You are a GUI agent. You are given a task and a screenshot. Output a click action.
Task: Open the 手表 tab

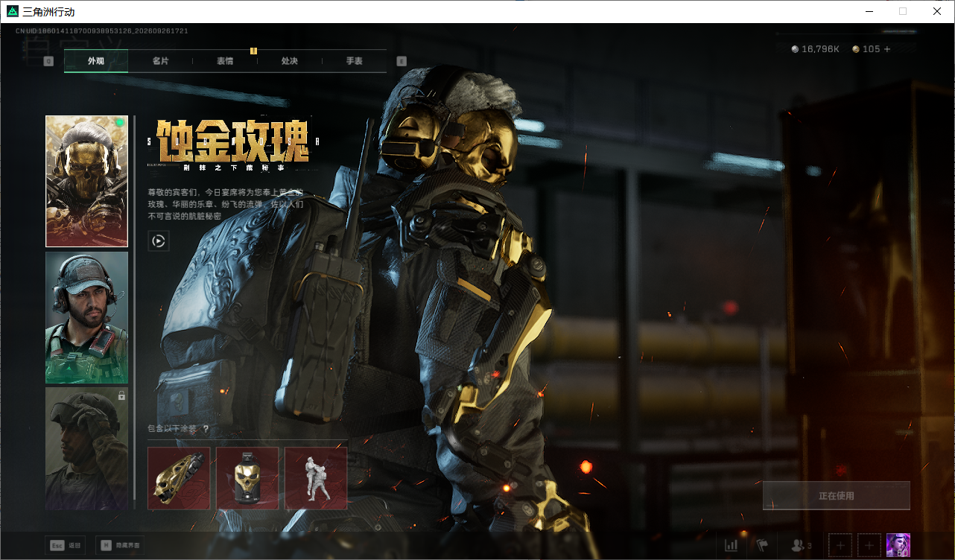[355, 61]
